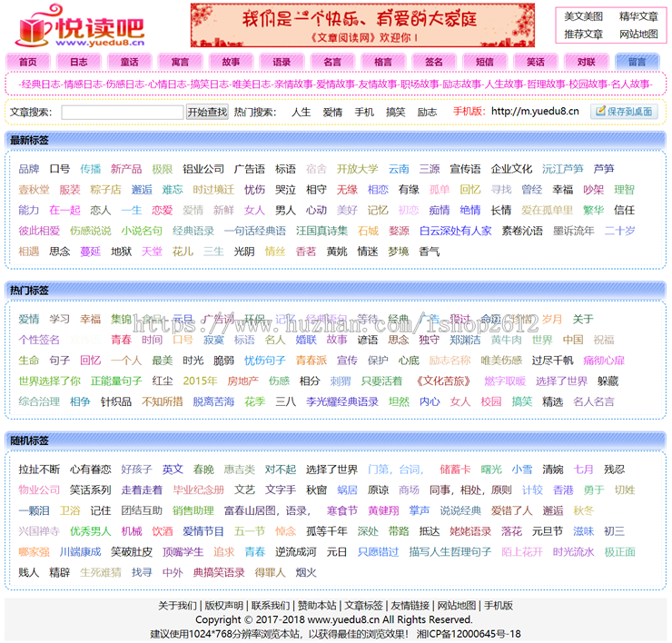Focus the 文章搜索 input field
The width and height of the screenshot is (672, 643).
tap(123, 113)
